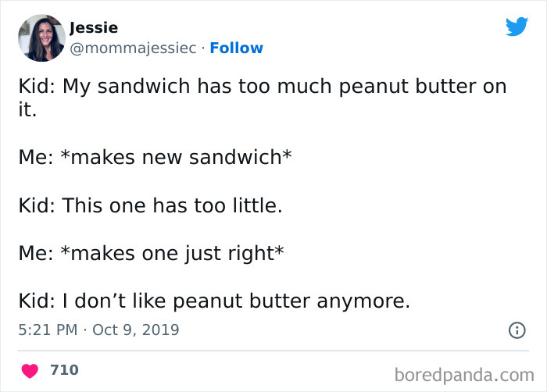Click the Oct 9, 2019 date
This screenshot has height=392, width=547.
136,330
